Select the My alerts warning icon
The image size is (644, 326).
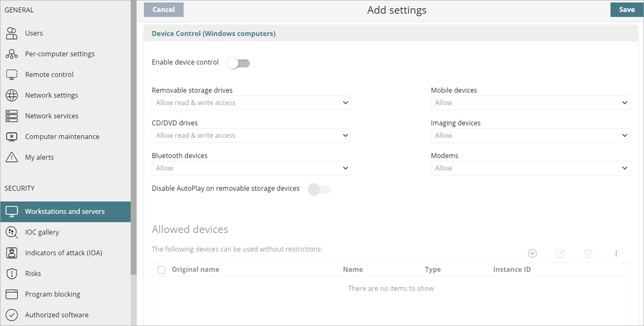12,157
